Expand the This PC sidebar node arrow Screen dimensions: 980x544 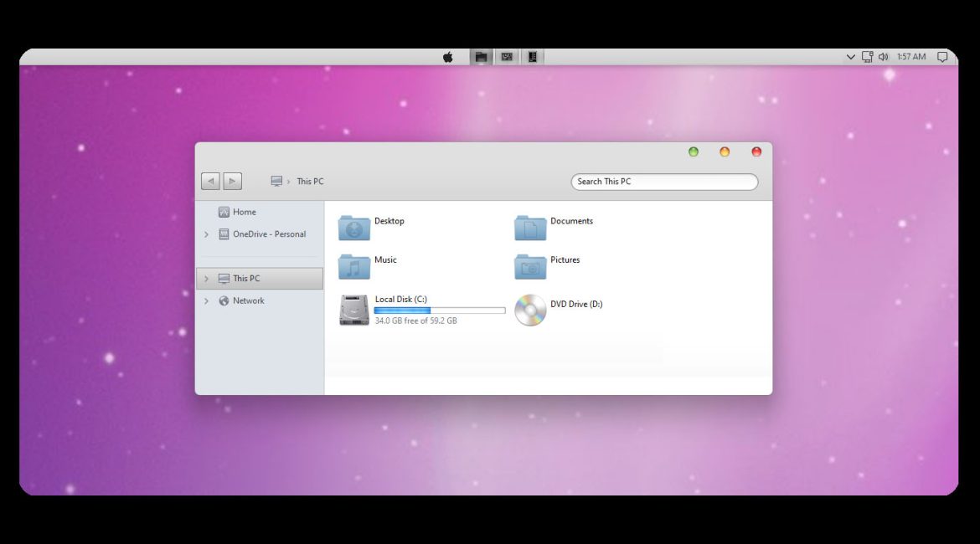(207, 279)
